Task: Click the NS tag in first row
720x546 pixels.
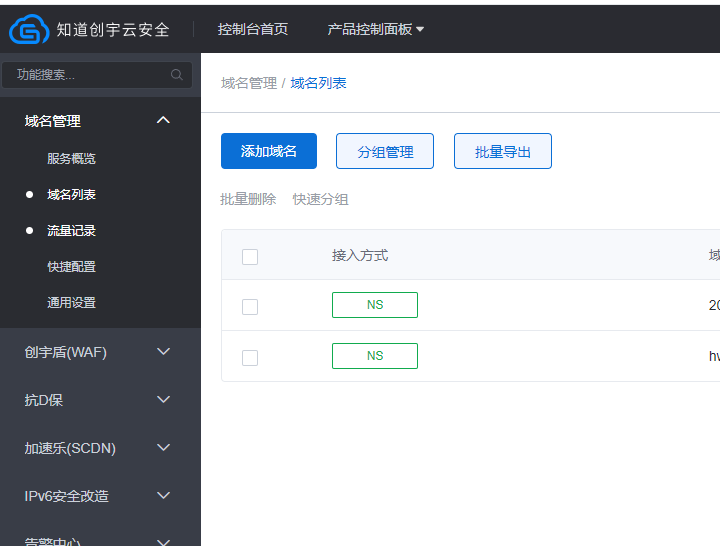Action: 375,305
